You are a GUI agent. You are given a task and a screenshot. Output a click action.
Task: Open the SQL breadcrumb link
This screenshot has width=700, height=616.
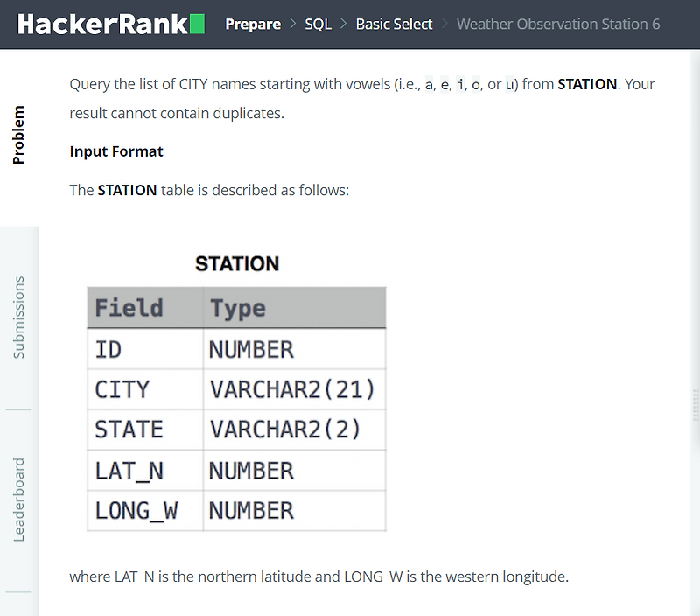tap(318, 24)
